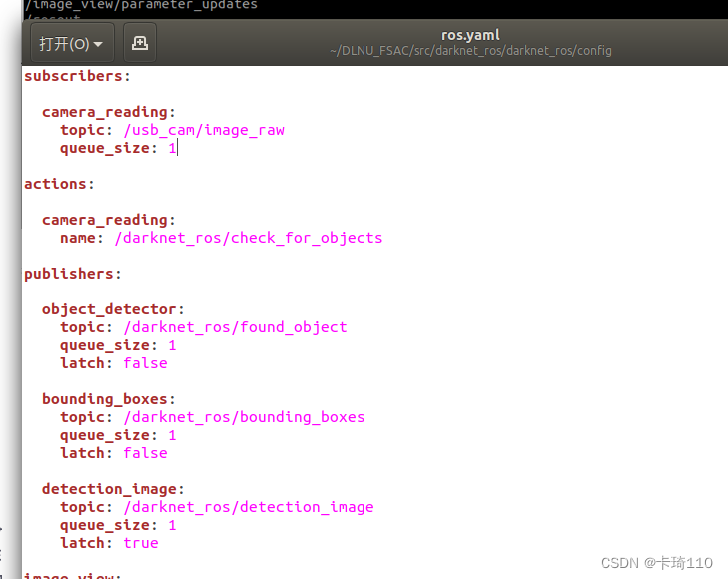The image size is (728, 579).
Task: Click the 'publishers:' key line
Action: coord(73,274)
